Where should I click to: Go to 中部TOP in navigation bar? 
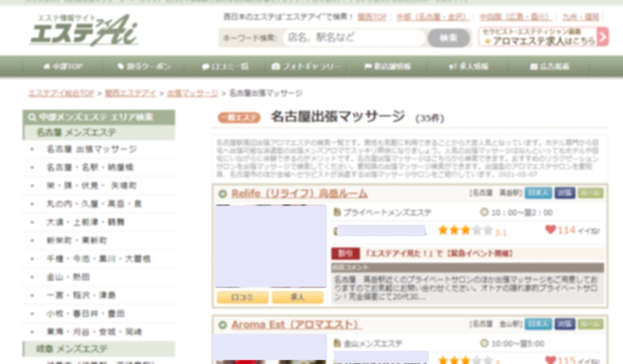coord(63,66)
